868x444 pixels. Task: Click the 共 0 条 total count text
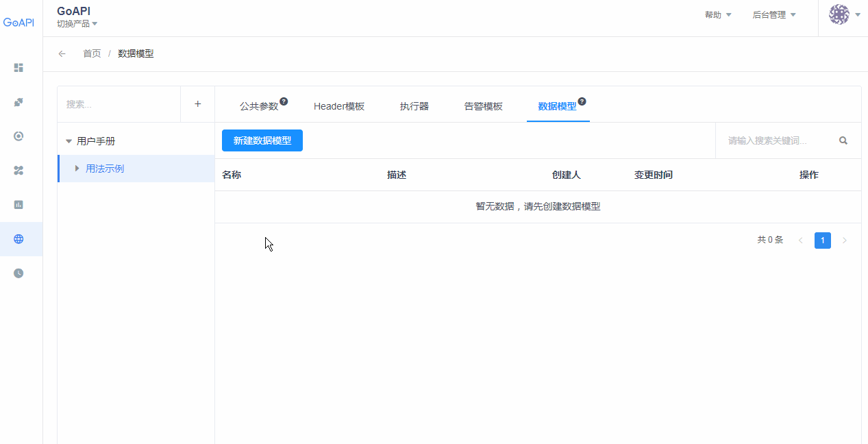point(770,240)
